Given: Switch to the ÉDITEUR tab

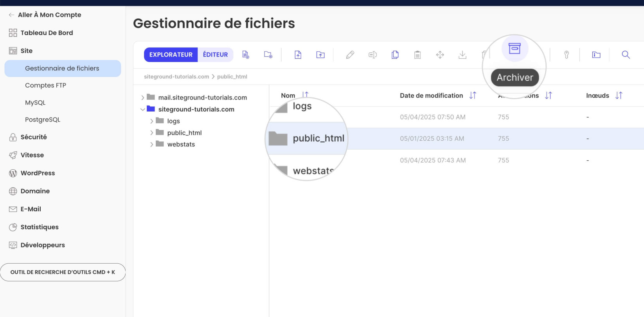Looking at the screenshot, I should tap(215, 55).
